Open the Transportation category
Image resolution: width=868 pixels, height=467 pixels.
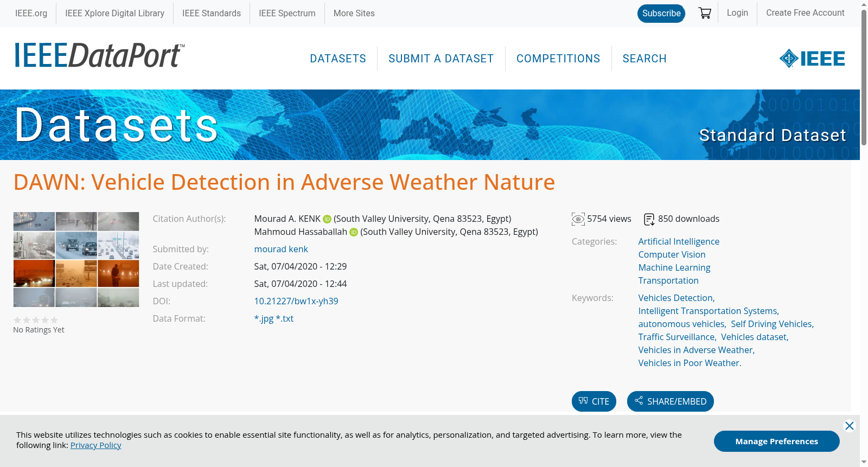(668, 281)
